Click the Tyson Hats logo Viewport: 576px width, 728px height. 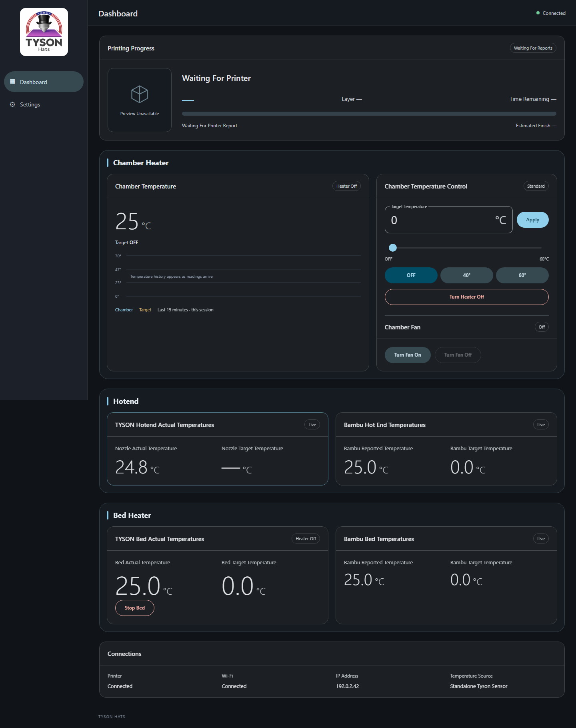click(x=44, y=32)
